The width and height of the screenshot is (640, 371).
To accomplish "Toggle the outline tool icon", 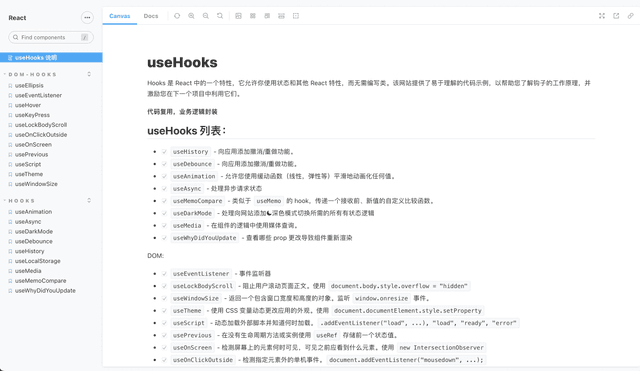I will [296, 16].
